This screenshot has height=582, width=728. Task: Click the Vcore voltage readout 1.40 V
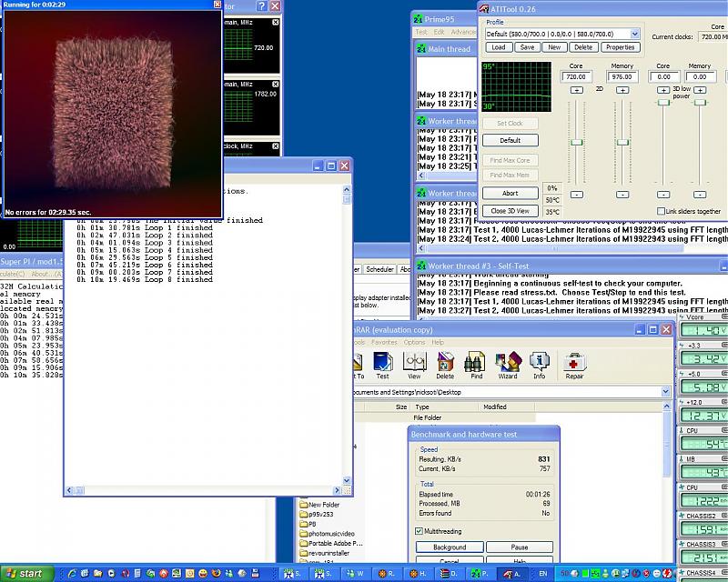[x=703, y=330]
